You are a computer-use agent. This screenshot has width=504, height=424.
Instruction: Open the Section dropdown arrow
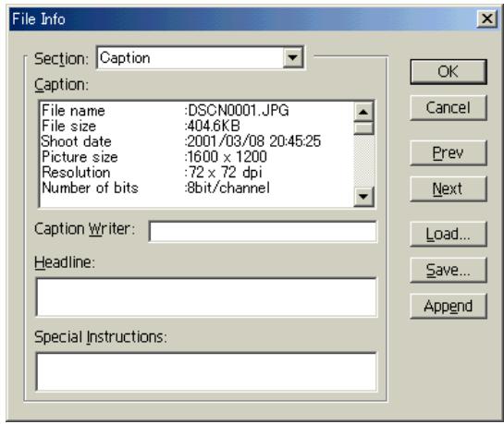click(293, 58)
